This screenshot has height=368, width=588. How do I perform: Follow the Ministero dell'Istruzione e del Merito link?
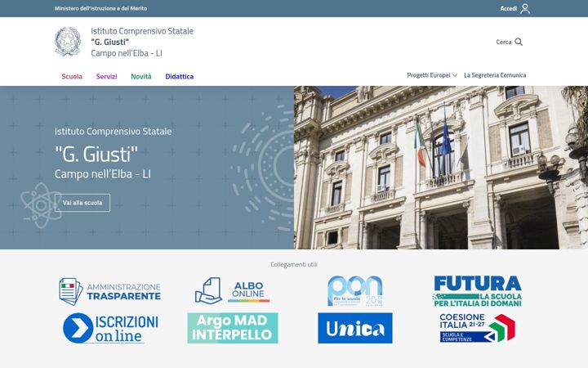click(100, 8)
